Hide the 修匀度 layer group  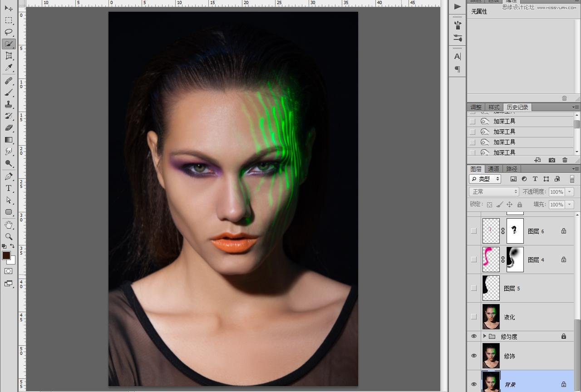[474, 336]
